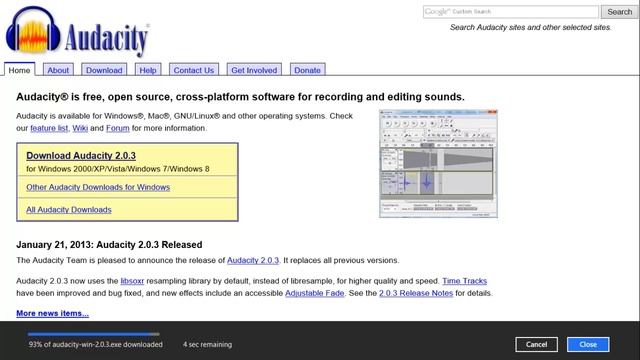Click the Audacity headphones logo
The image size is (640, 360).
[33, 30]
